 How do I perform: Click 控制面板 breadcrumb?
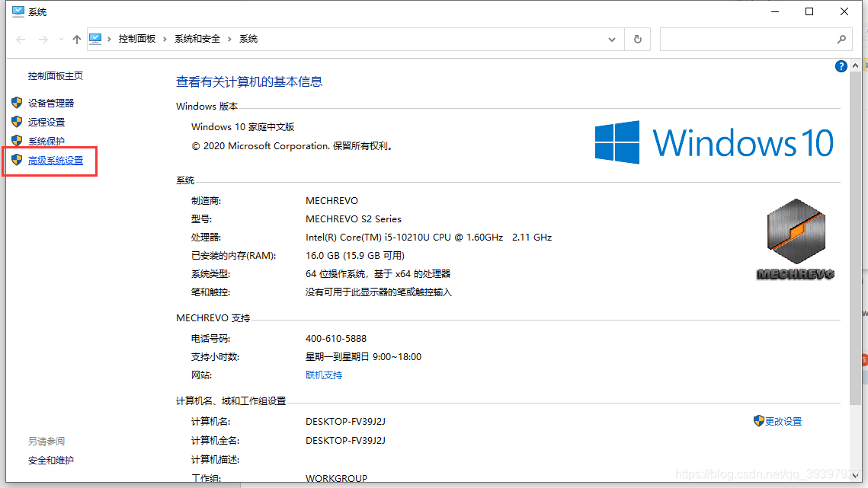pyautogui.click(x=136, y=39)
